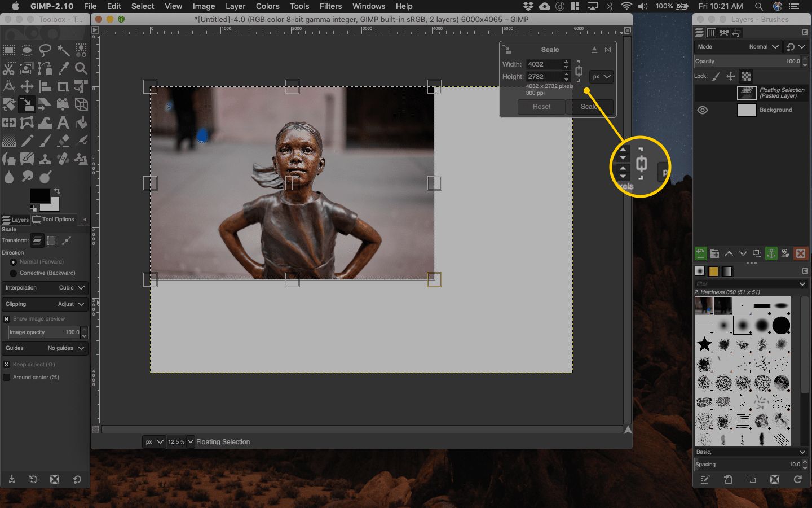Click Scale button to apply
The height and width of the screenshot is (508, 812).
pos(589,107)
